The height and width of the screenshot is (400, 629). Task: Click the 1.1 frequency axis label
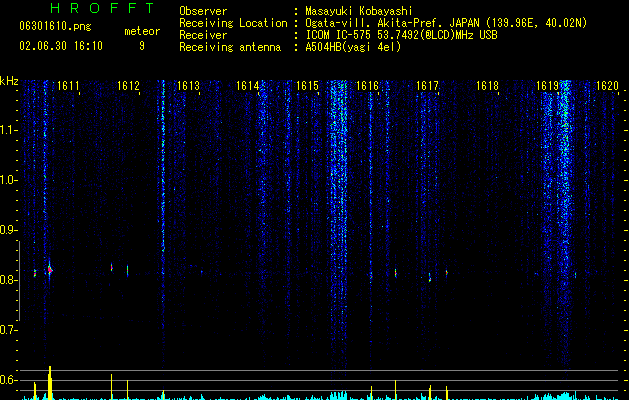click(x=8, y=130)
